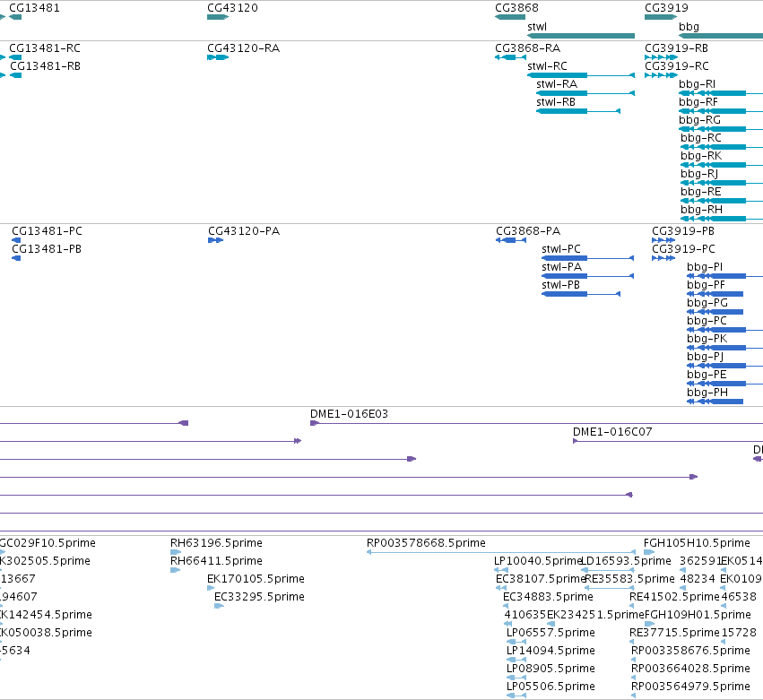763x700 pixels.
Task: Select the bbg-RJ transcript
Action: tap(699, 174)
